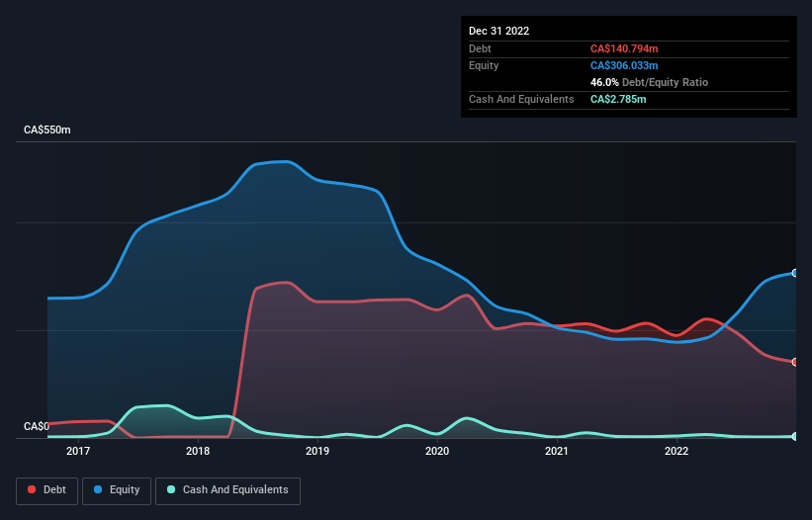Click the Equity row label in tooltip
Image resolution: width=812 pixels, height=520 pixels.
point(484,65)
